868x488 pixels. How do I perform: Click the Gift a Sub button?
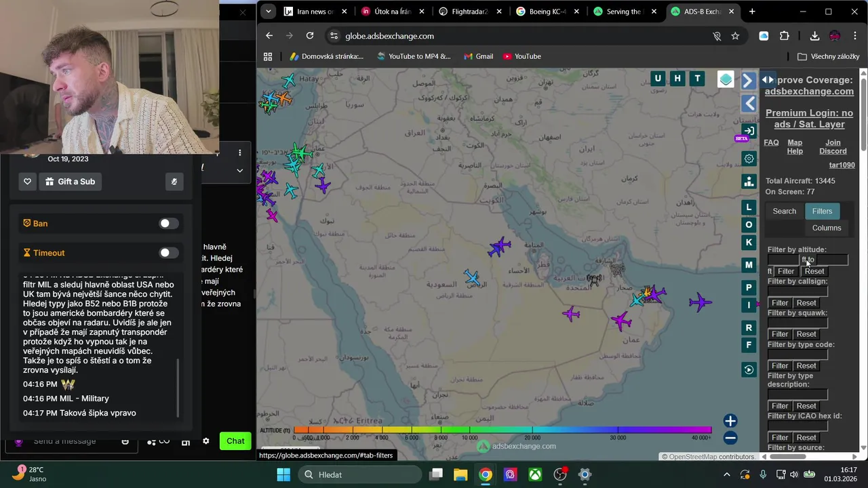click(x=70, y=182)
